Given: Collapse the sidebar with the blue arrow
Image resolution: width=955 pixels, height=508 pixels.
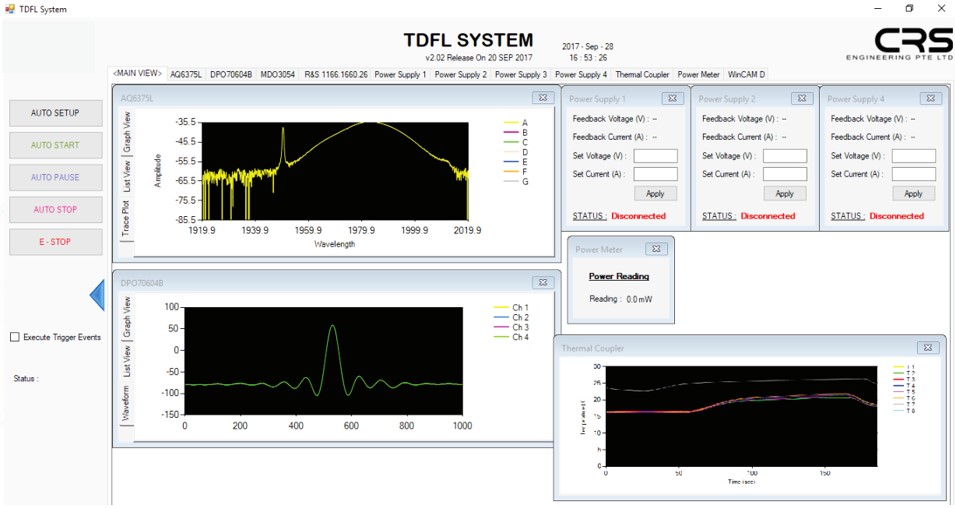Looking at the screenshot, I should coord(97,295).
